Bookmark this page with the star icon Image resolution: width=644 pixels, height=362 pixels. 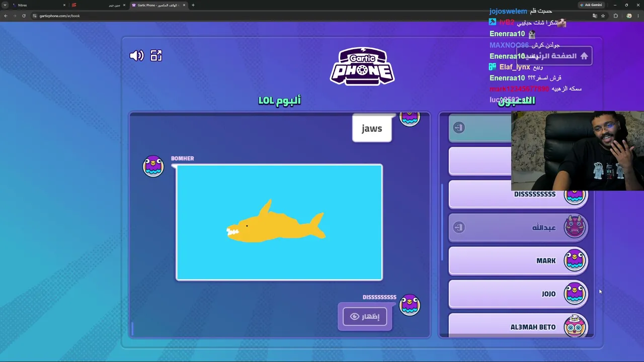603,16
